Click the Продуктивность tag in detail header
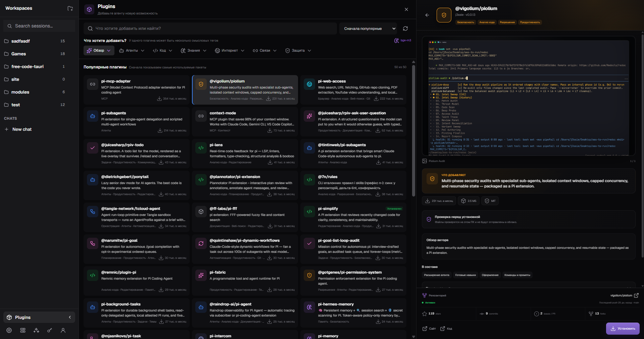The width and height of the screenshot is (644, 339). [x=530, y=22]
